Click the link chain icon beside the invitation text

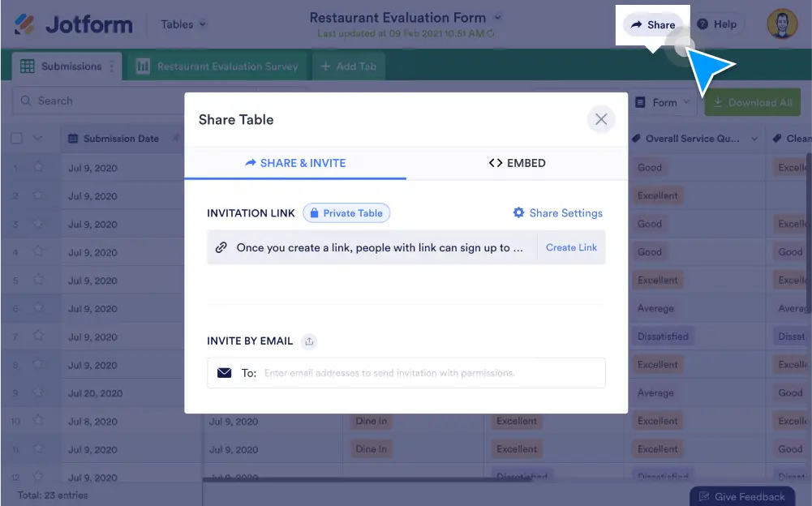pyautogui.click(x=222, y=247)
